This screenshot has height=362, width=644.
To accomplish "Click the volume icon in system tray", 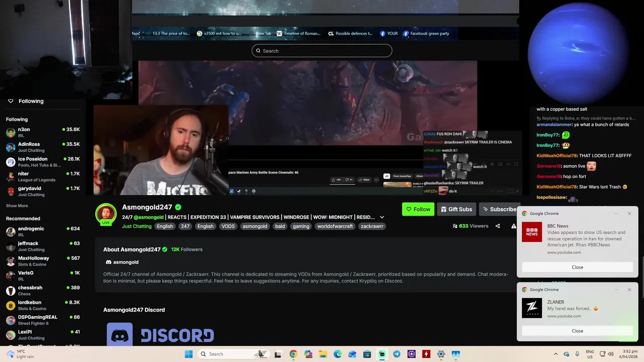I will [x=611, y=354].
